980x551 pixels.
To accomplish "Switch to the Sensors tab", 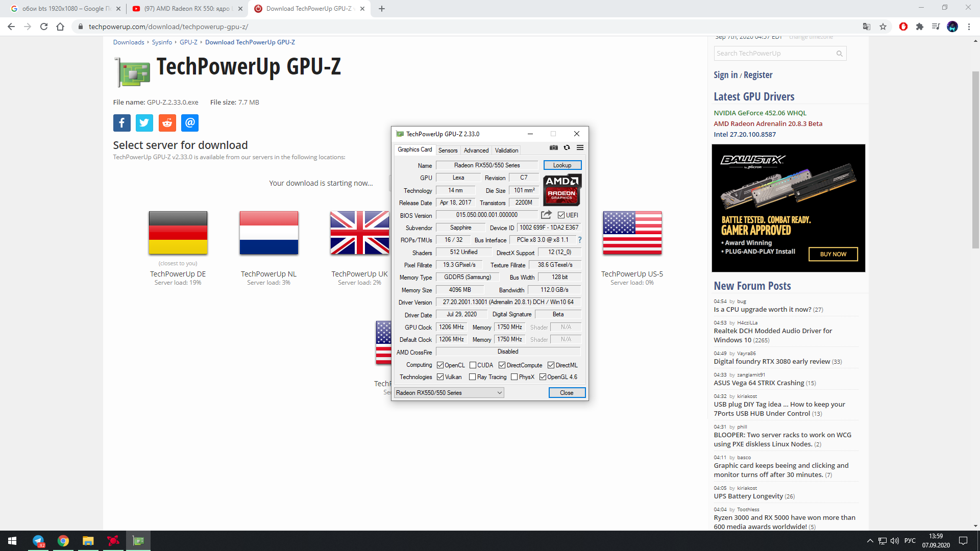I will point(448,151).
